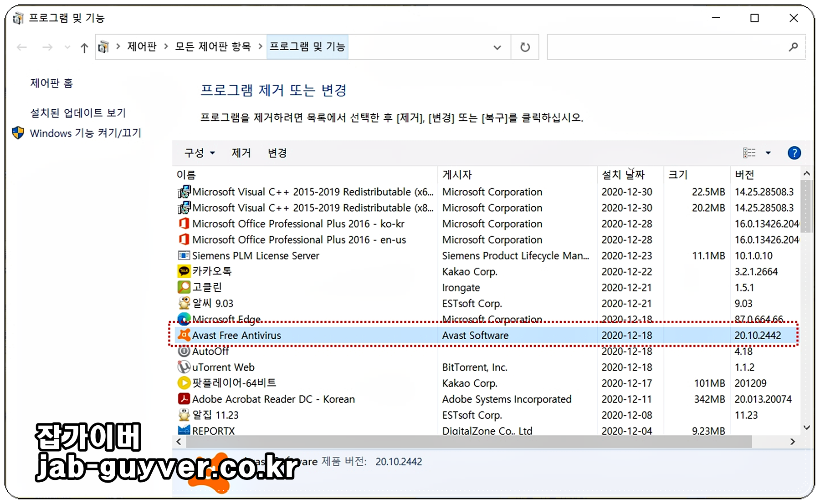Select the Avast Free Antivirus name text
820x504 pixels.
click(x=236, y=335)
